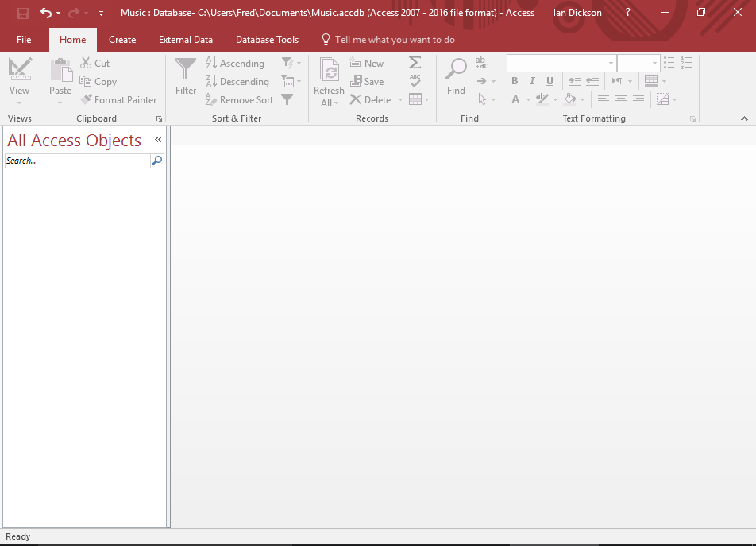756x546 pixels.
Task: Click Remove Sort in Sort & Filter
Action: coord(239,100)
